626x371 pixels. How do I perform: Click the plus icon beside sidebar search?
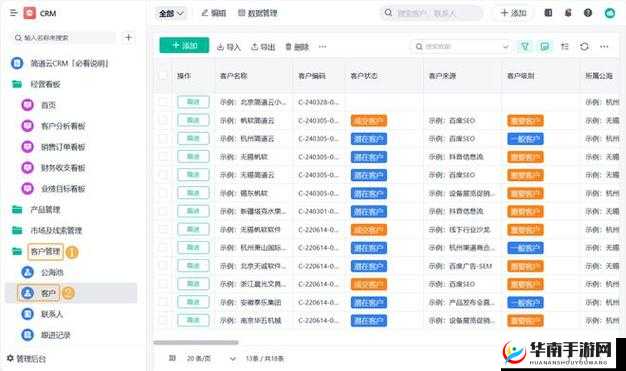(128, 38)
